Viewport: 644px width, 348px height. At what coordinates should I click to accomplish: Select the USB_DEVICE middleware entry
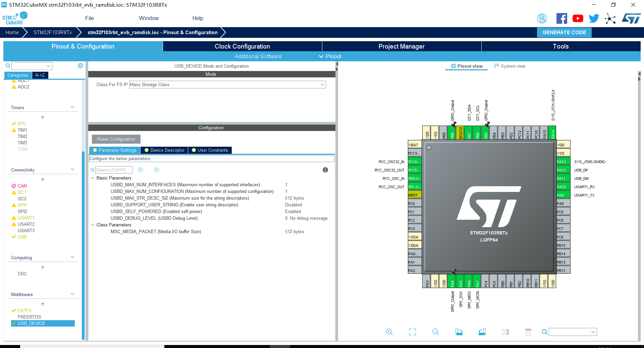pos(32,323)
